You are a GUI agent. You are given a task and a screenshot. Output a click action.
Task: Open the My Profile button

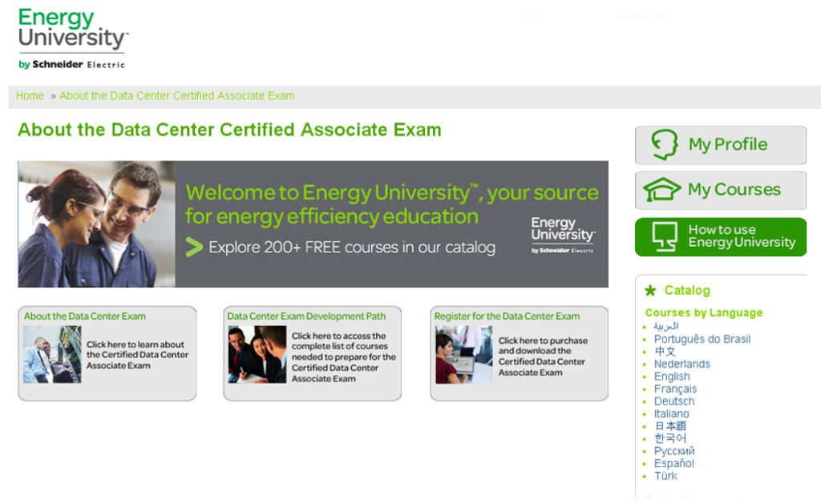click(721, 145)
